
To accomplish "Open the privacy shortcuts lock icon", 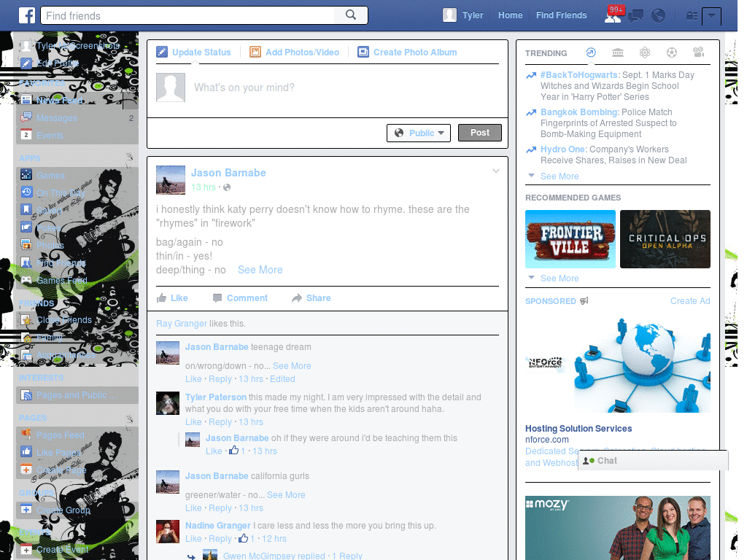I will pyautogui.click(x=692, y=16).
